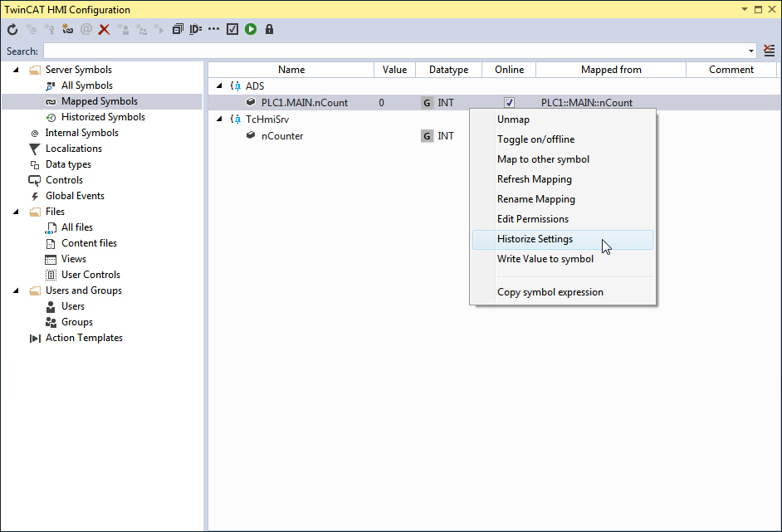Toggle Online checkbox for PLC1.MAIN.nCount
The image size is (782, 532).
509,103
